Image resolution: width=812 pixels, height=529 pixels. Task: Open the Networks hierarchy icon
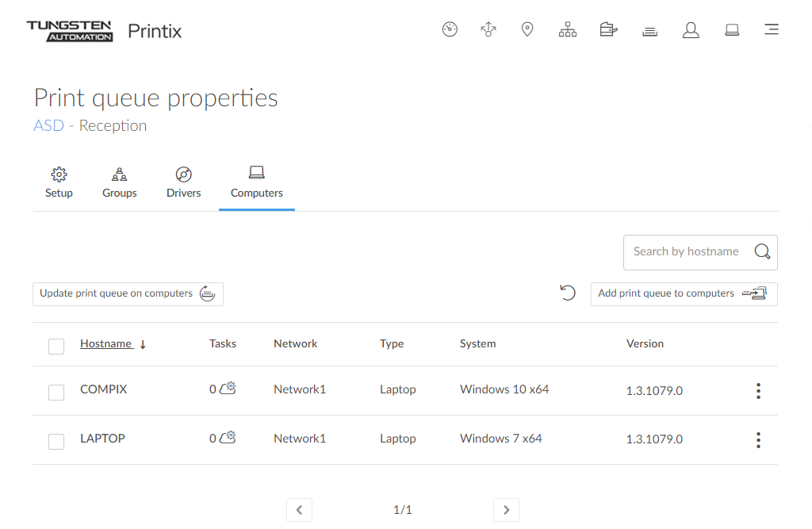point(568,30)
